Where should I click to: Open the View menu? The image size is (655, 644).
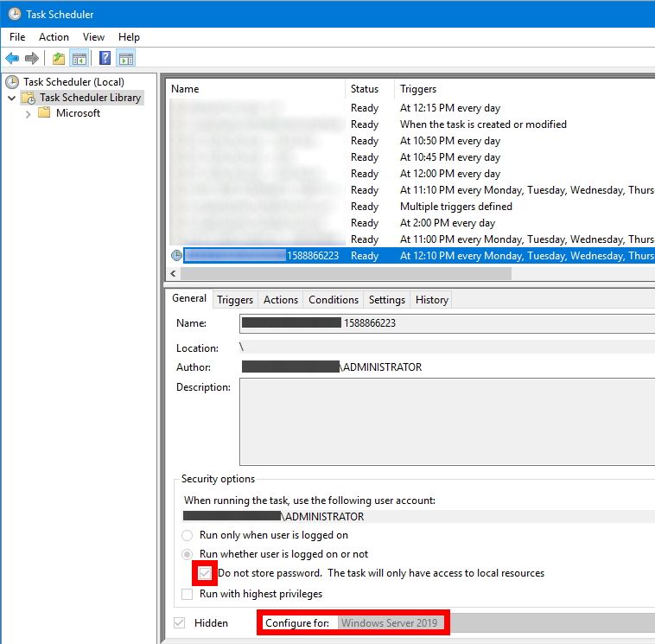pyautogui.click(x=93, y=37)
